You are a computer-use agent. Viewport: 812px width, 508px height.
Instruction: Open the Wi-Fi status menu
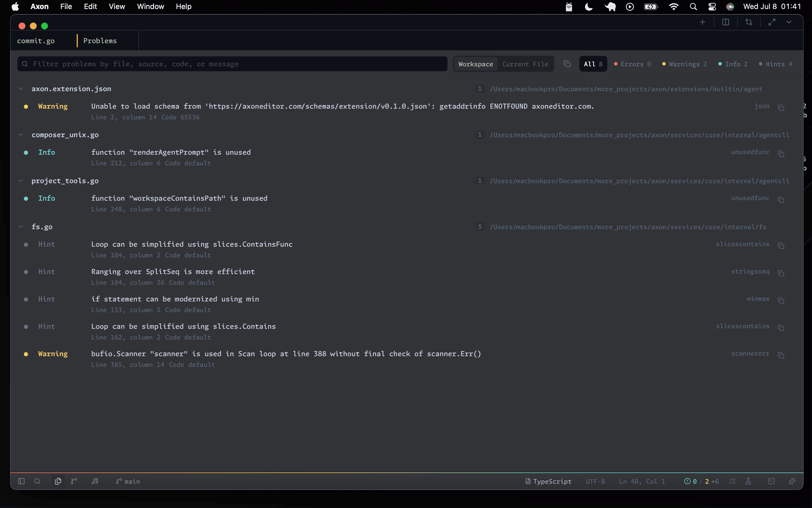pyautogui.click(x=673, y=7)
